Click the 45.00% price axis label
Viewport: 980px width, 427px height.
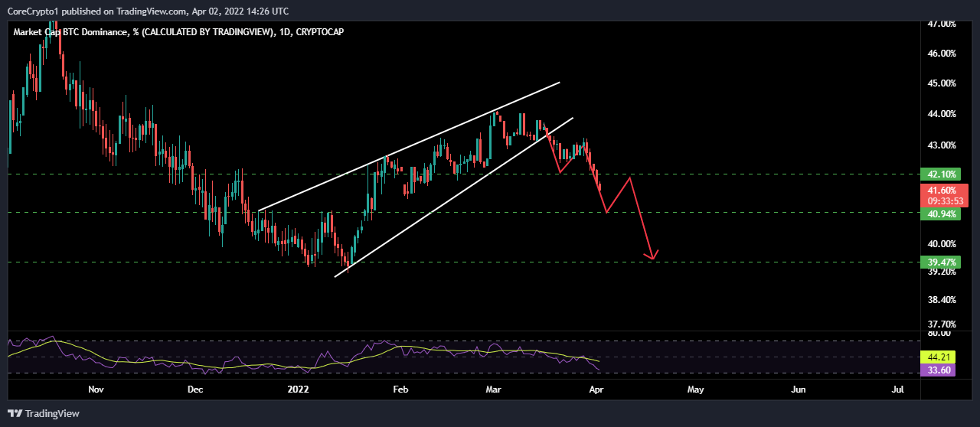pos(940,83)
